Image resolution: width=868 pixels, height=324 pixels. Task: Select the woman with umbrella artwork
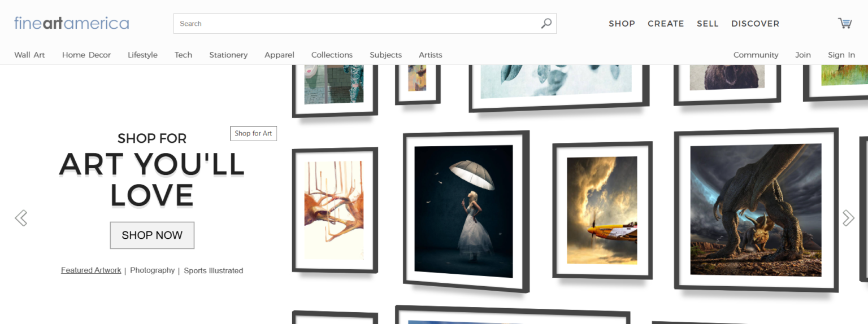(x=465, y=211)
